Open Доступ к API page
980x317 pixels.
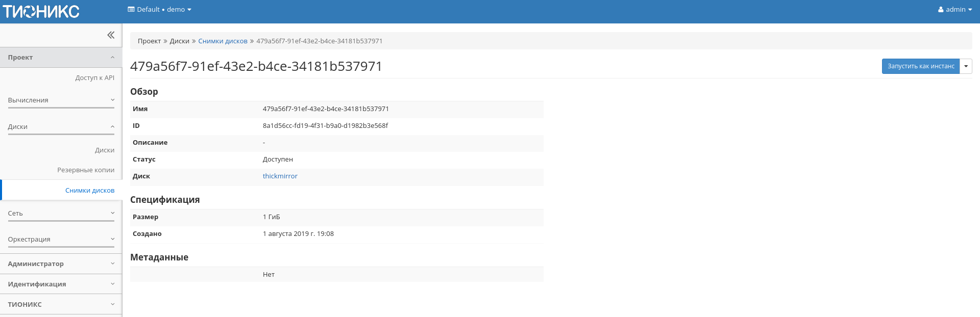click(94, 78)
